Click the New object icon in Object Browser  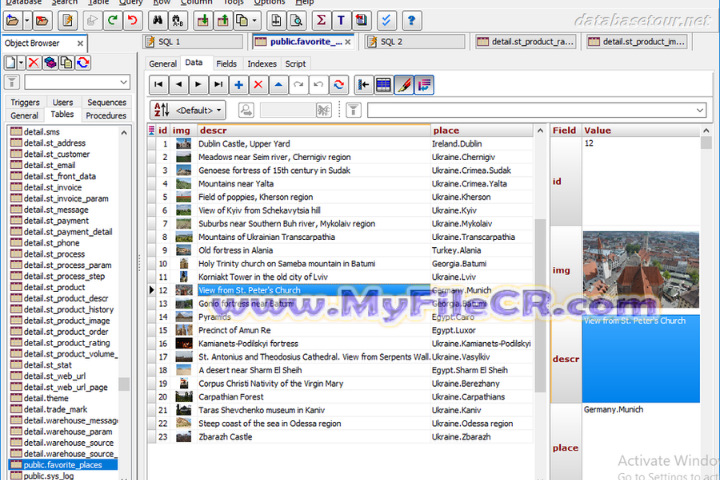[x=10, y=62]
